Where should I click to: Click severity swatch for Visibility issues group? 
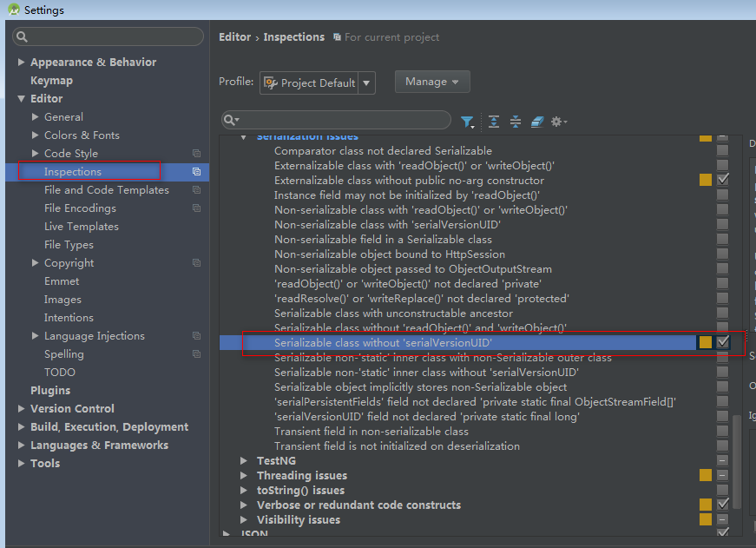point(706,519)
